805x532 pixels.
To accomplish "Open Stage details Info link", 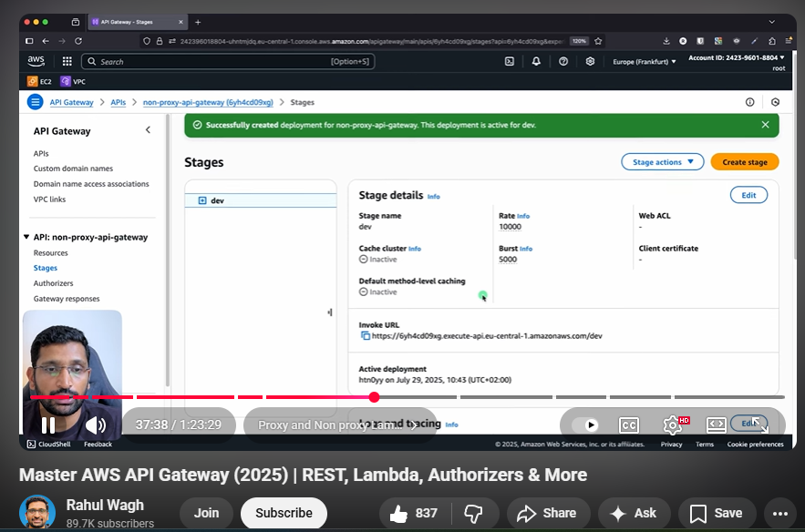I will 433,197.
